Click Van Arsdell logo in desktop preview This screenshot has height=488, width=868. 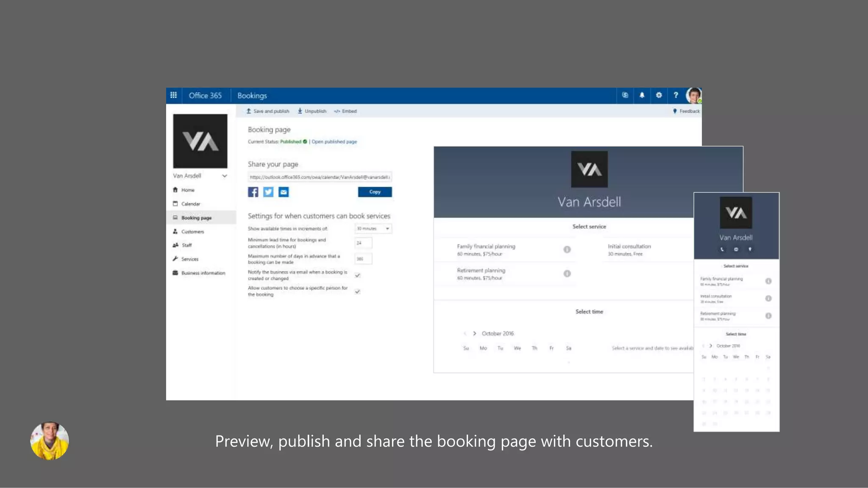pos(589,169)
